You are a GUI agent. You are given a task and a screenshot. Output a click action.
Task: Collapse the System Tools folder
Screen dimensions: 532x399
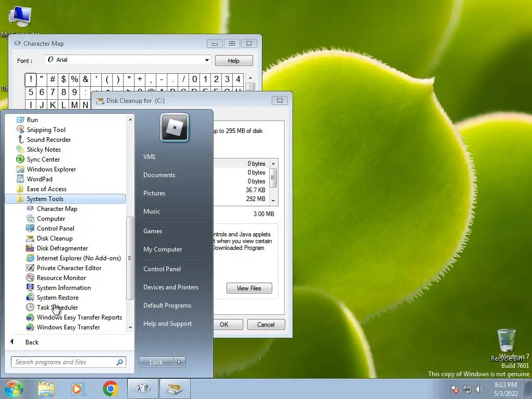pyautogui.click(x=65, y=199)
